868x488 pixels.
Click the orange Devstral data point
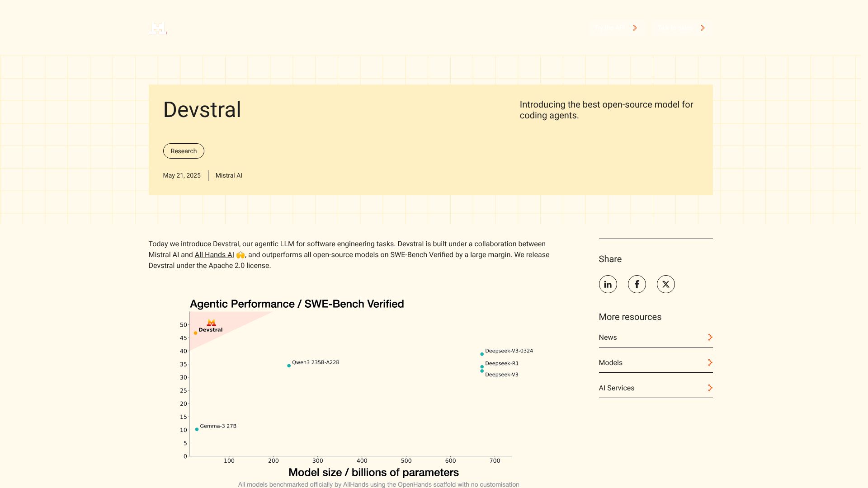[x=195, y=333]
